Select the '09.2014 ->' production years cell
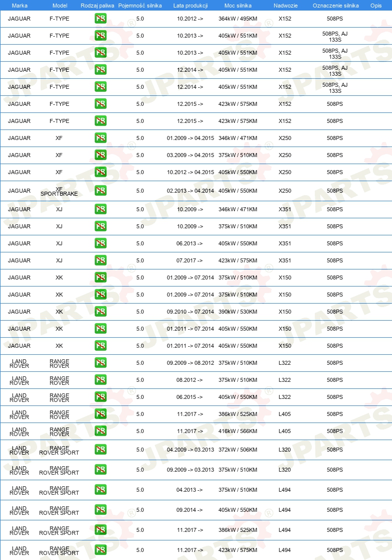 [189, 510]
